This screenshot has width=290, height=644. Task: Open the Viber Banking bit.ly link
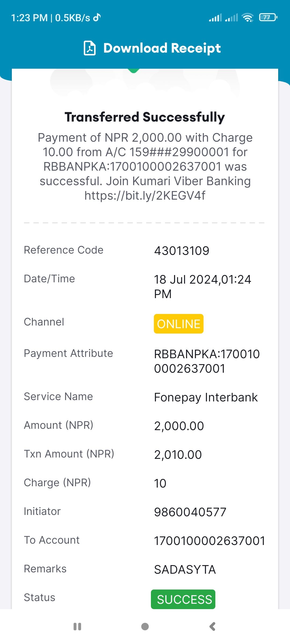pyautogui.click(x=145, y=196)
